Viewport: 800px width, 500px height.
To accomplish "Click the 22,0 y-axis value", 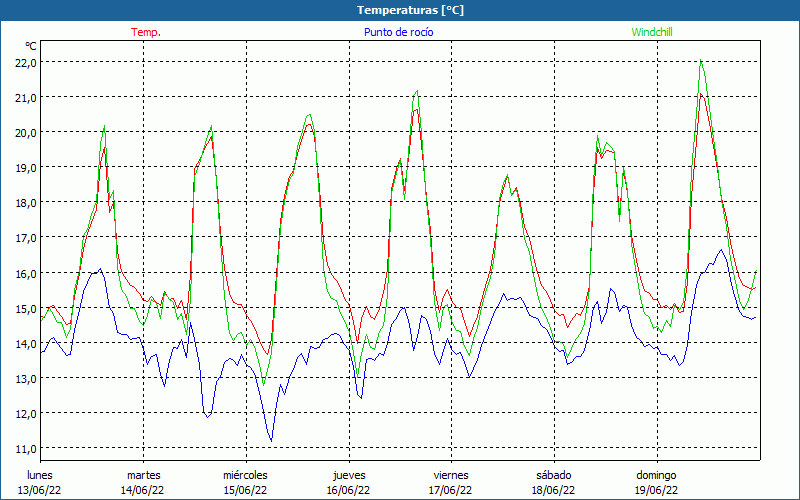I will tap(26, 62).
